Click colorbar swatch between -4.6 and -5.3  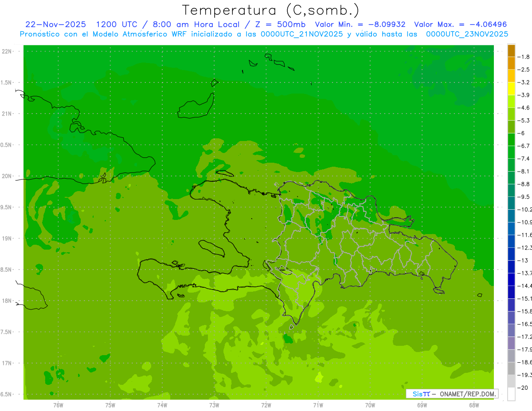[x=511, y=114]
